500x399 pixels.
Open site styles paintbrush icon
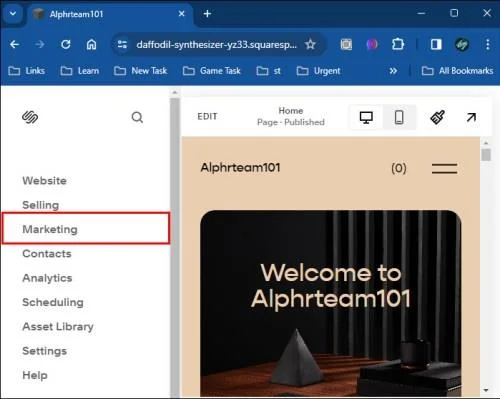(437, 117)
